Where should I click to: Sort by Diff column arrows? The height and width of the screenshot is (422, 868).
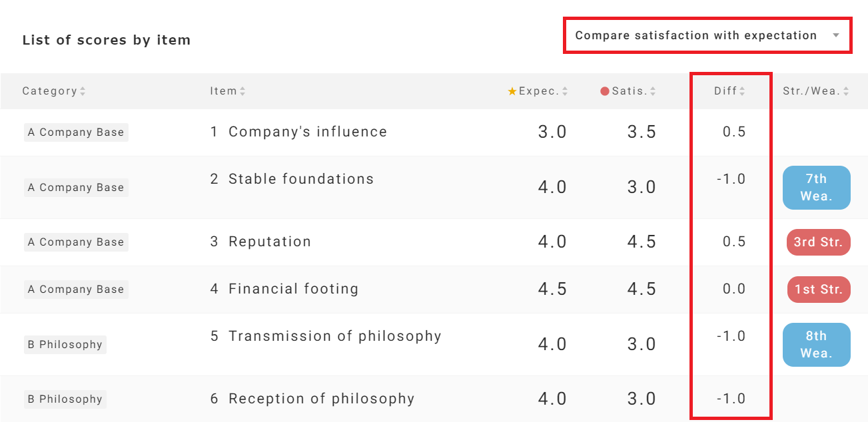[742, 92]
